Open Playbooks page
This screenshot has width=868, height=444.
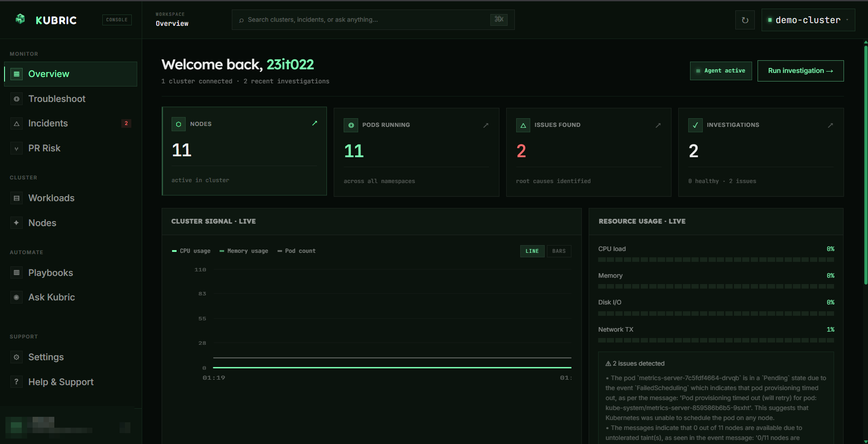click(x=71, y=272)
